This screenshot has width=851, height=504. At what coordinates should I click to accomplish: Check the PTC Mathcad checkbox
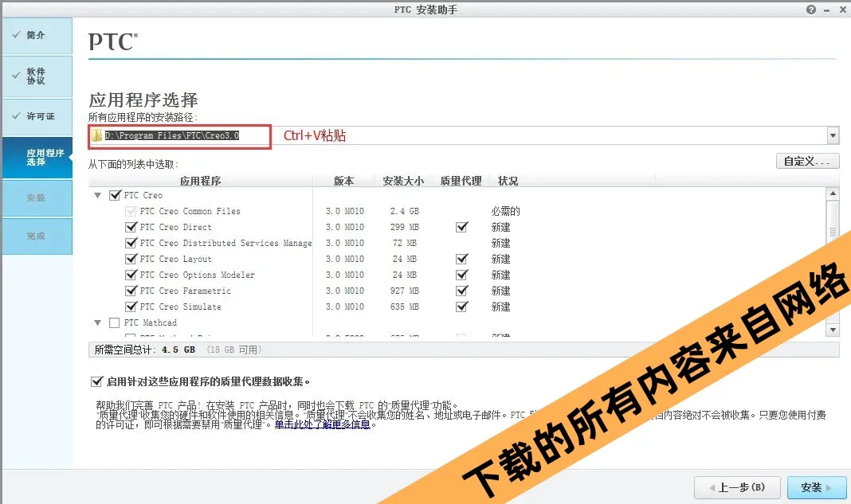115,322
